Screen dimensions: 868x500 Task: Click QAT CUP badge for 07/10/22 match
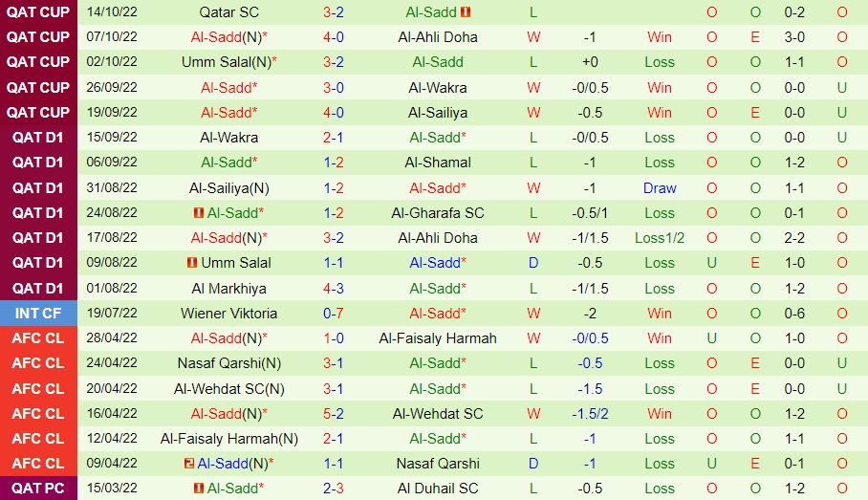point(39,37)
